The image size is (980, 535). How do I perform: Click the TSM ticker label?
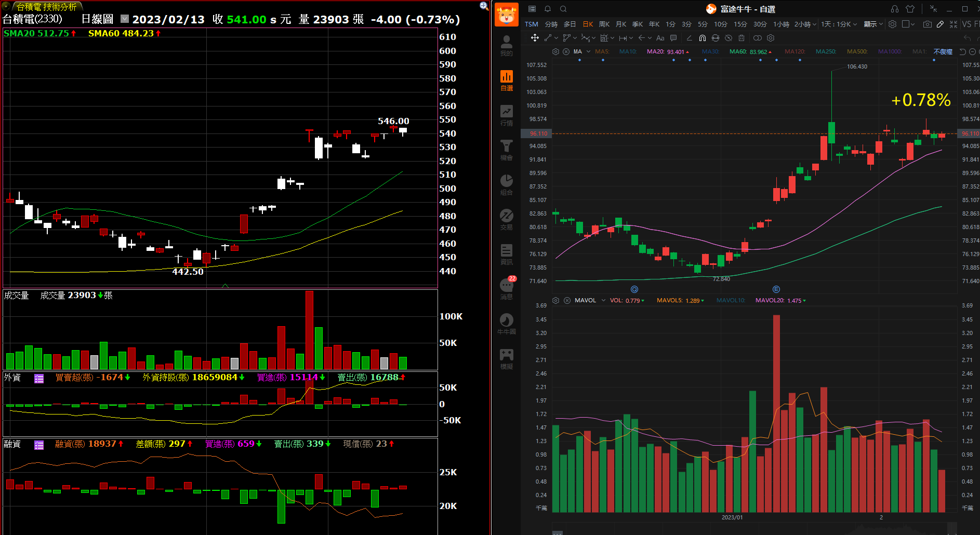pyautogui.click(x=531, y=24)
